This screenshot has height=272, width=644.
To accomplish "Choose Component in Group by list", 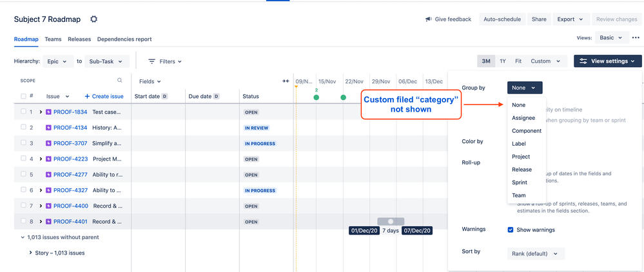I will [527, 131].
